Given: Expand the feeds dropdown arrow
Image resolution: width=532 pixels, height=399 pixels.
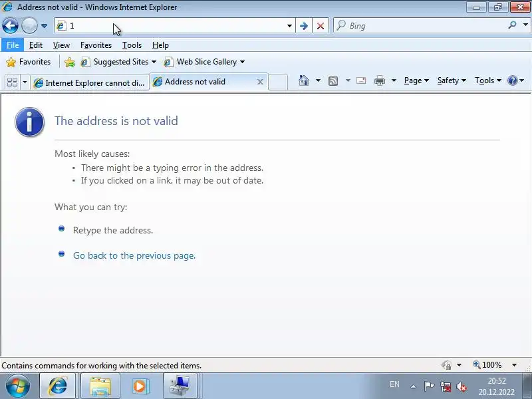Looking at the screenshot, I should tap(348, 80).
